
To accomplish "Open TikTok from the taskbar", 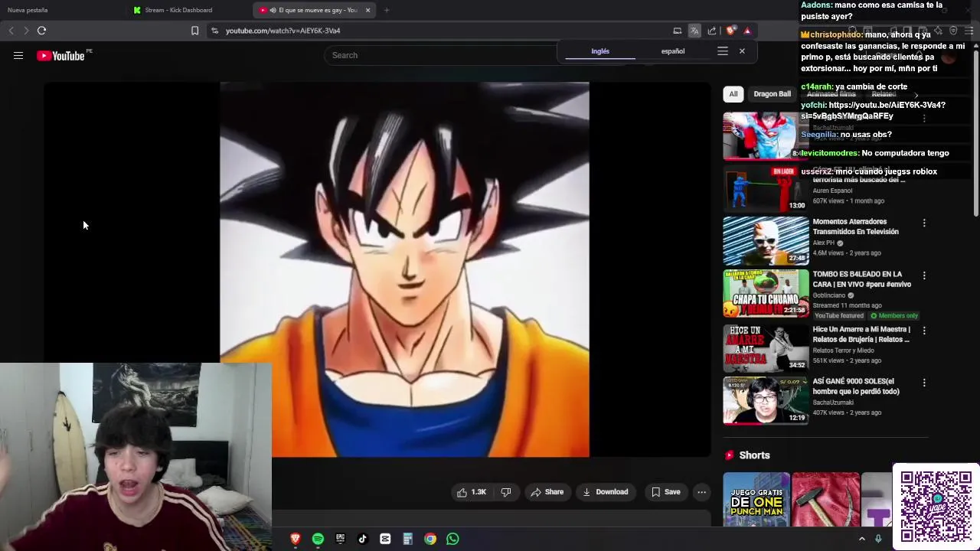I will (363, 539).
